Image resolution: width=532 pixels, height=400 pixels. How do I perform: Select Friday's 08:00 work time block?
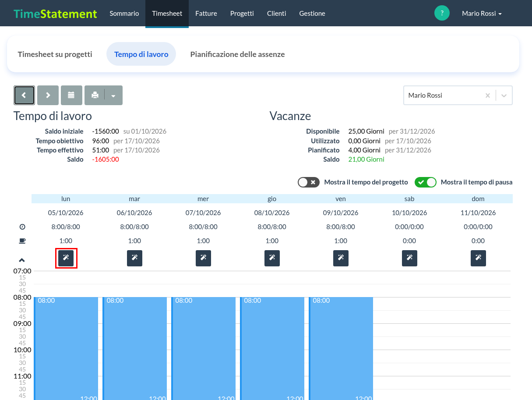(x=341, y=348)
